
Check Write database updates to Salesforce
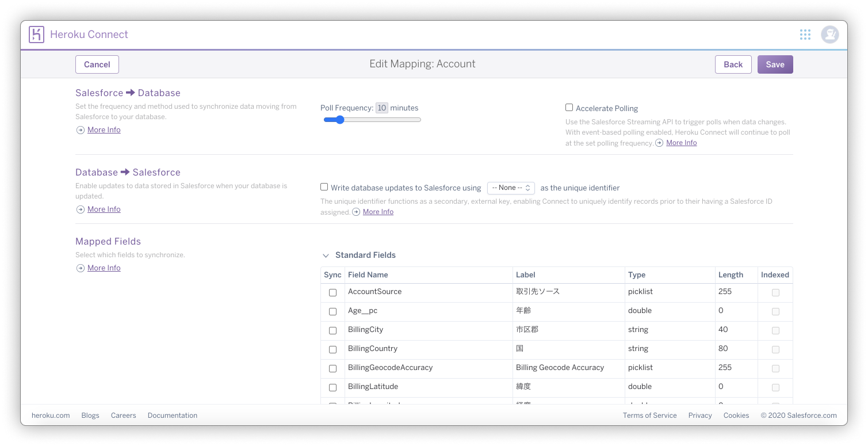324,187
